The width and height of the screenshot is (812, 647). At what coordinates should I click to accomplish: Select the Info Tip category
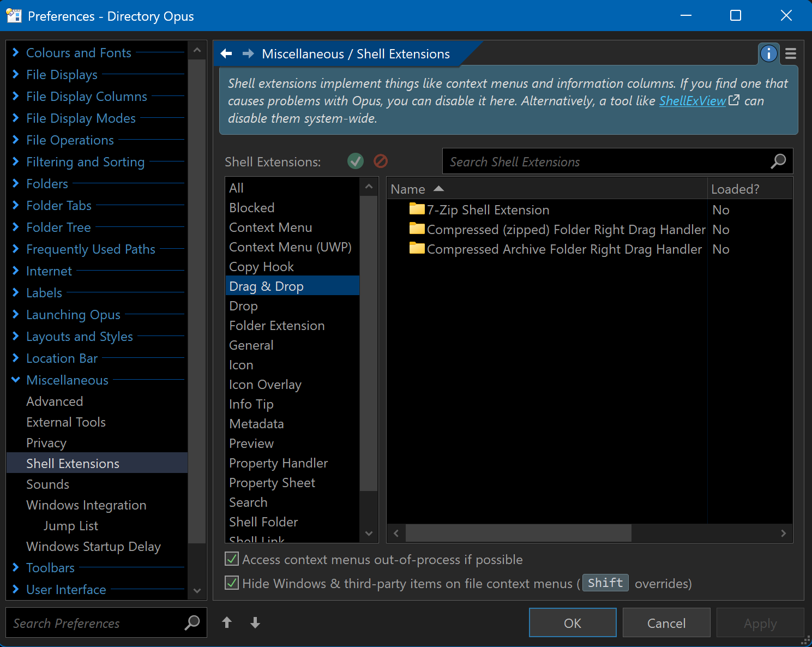(292, 404)
